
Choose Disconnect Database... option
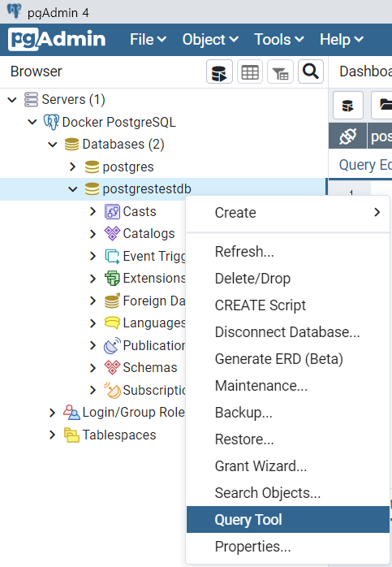coord(288,332)
